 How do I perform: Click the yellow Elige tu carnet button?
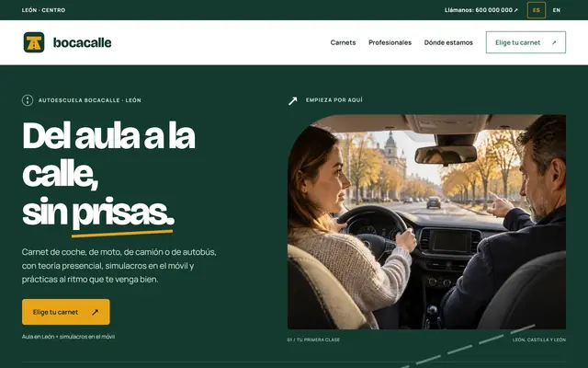point(66,312)
